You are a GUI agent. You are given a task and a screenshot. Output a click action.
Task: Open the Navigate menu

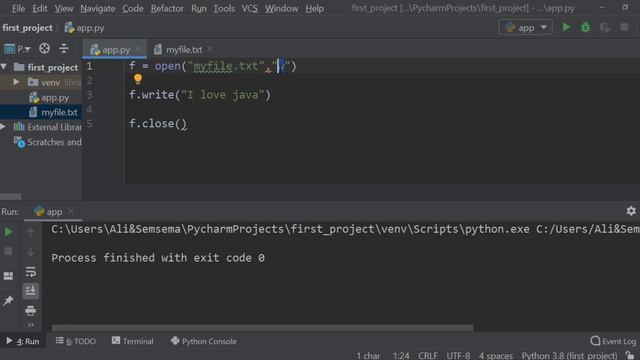(98, 8)
